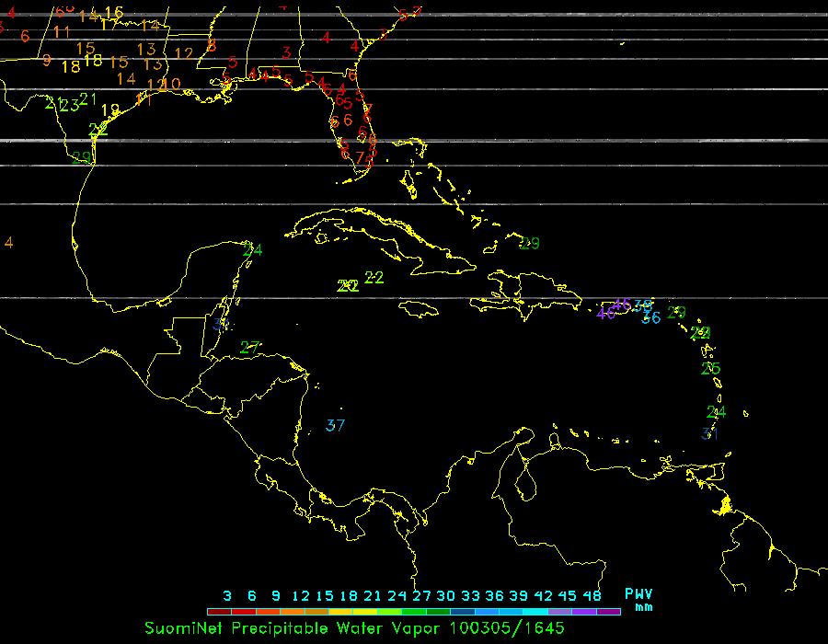
Task: Select the yellow 19 reading near Texas coast
Action: [110, 110]
